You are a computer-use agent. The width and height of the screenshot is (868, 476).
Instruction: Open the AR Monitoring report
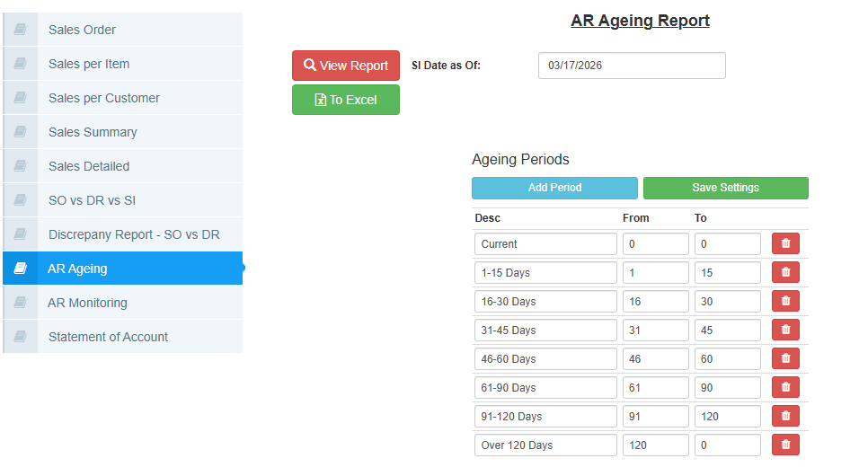(87, 303)
